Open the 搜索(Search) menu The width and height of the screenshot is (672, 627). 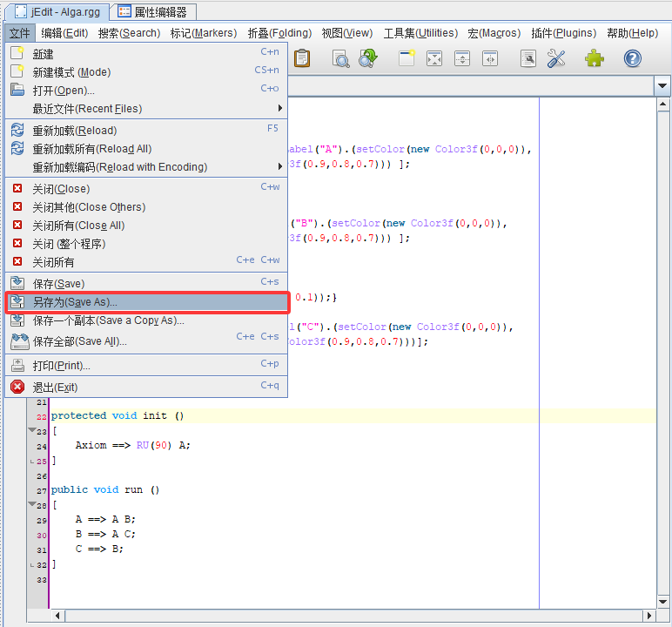(129, 33)
